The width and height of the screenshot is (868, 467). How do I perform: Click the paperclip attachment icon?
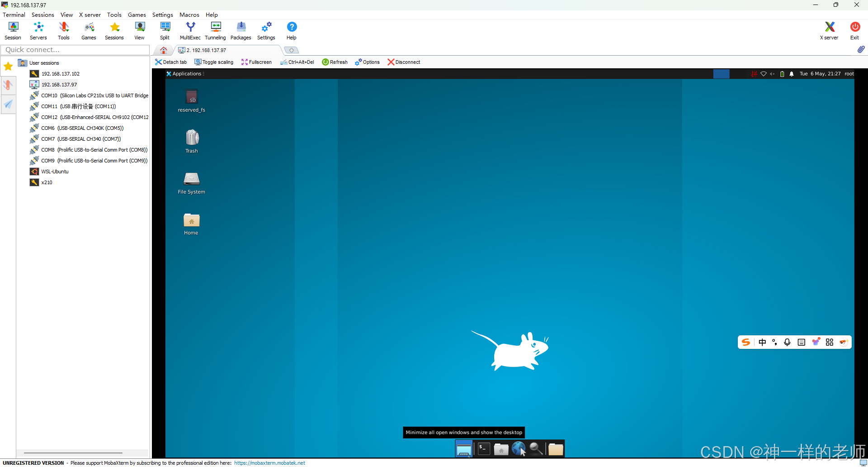861,49
